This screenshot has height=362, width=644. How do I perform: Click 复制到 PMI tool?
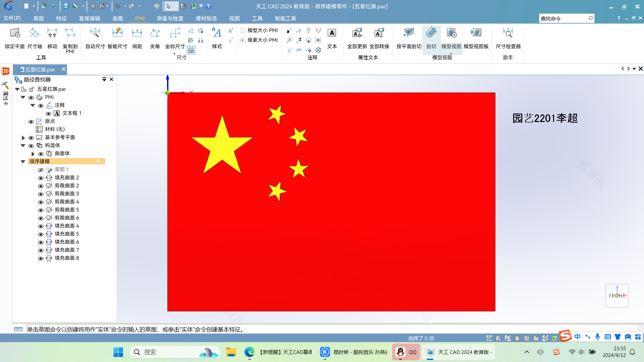click(70, 40)
